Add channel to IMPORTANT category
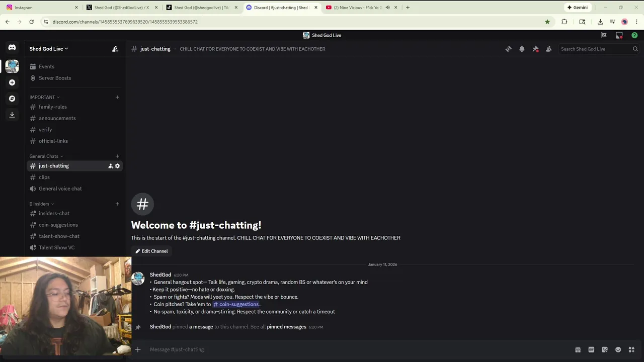 click(x=117, y=97)
